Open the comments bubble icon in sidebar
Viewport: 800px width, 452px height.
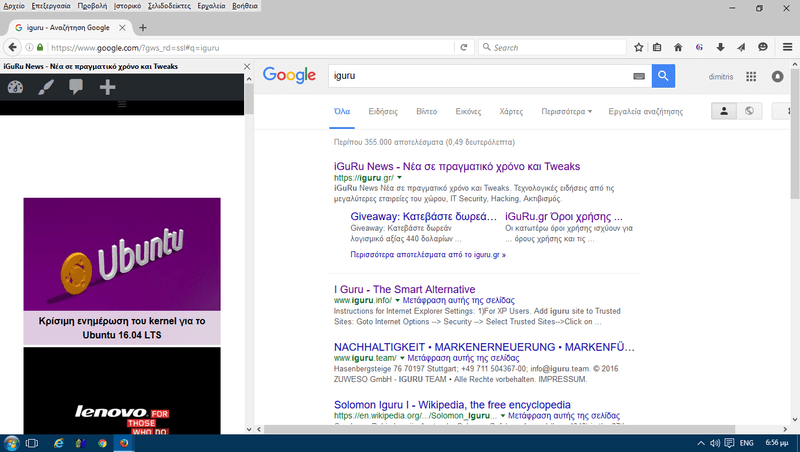click(x=76, y=87)
